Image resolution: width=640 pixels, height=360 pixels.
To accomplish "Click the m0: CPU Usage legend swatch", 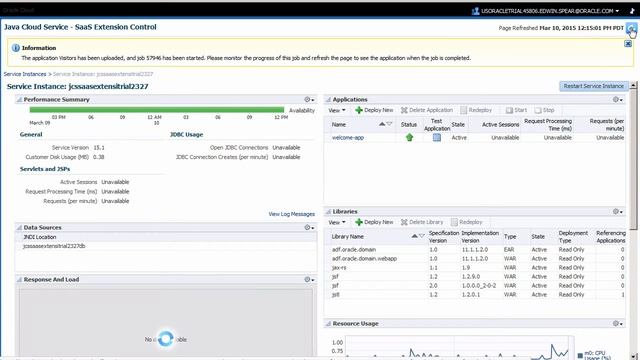I will tap(580, 355).
